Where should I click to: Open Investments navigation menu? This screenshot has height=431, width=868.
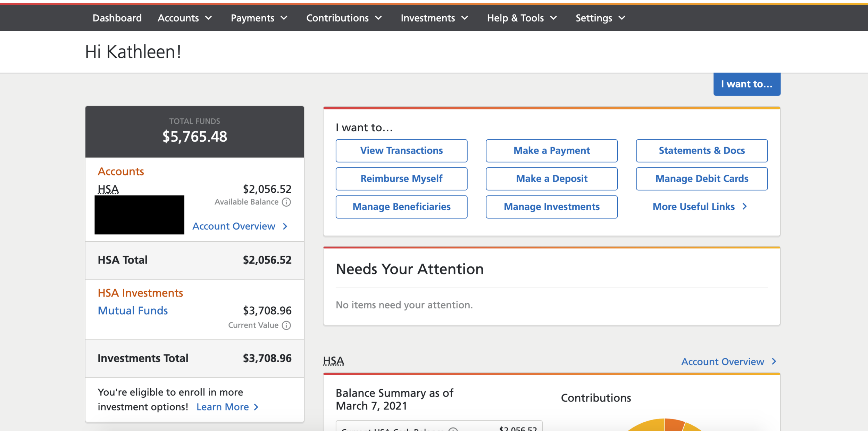coord(434,18)
